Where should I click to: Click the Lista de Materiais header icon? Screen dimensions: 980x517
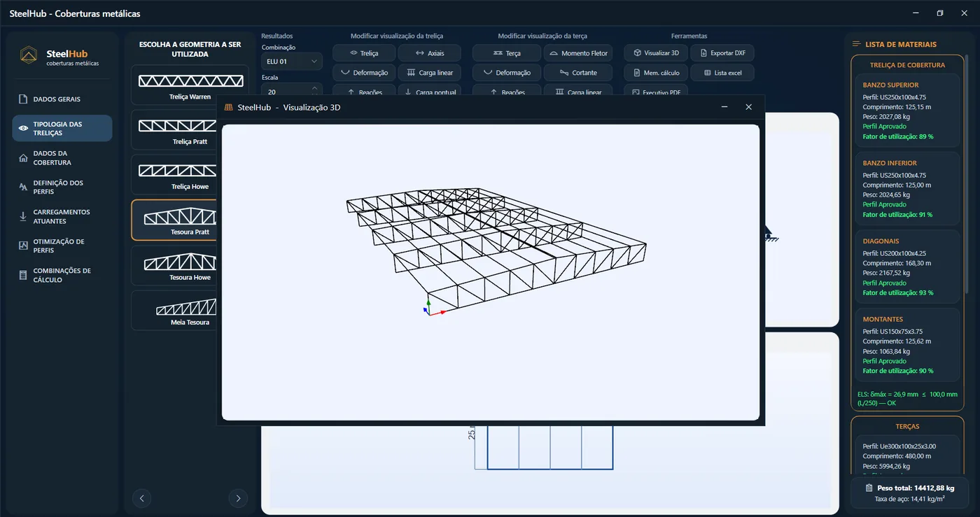[x=856, y=44]
